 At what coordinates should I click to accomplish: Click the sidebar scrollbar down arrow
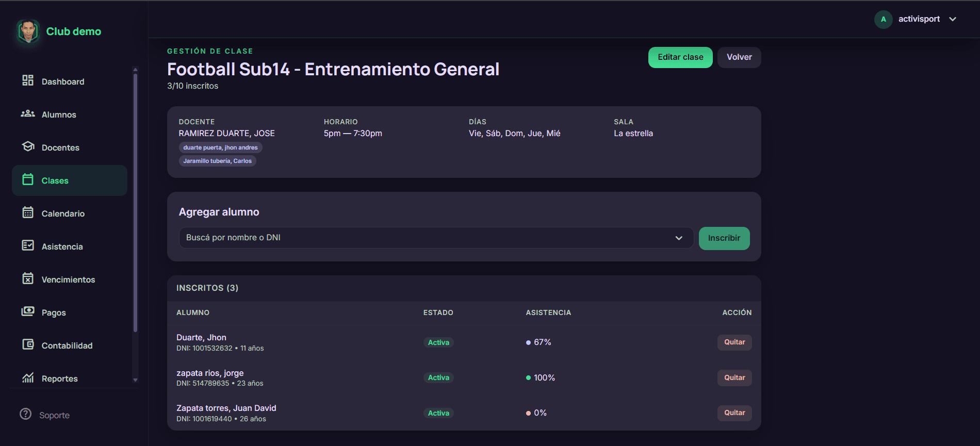135,380
